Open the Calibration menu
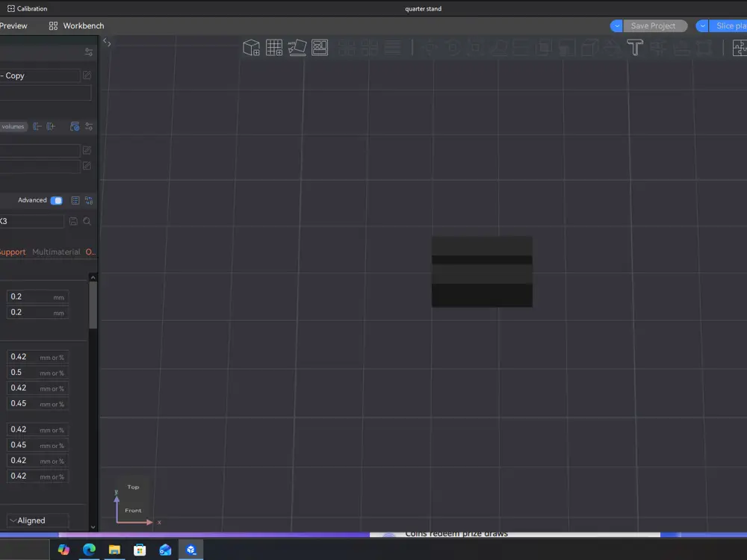 [x=27, y=8]
